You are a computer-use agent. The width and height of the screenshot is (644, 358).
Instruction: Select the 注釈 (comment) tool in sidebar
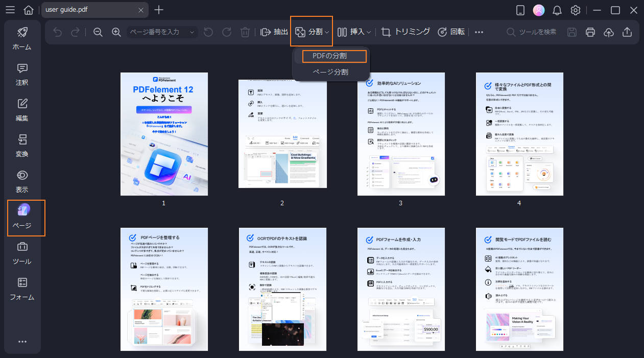coord(21,74)
